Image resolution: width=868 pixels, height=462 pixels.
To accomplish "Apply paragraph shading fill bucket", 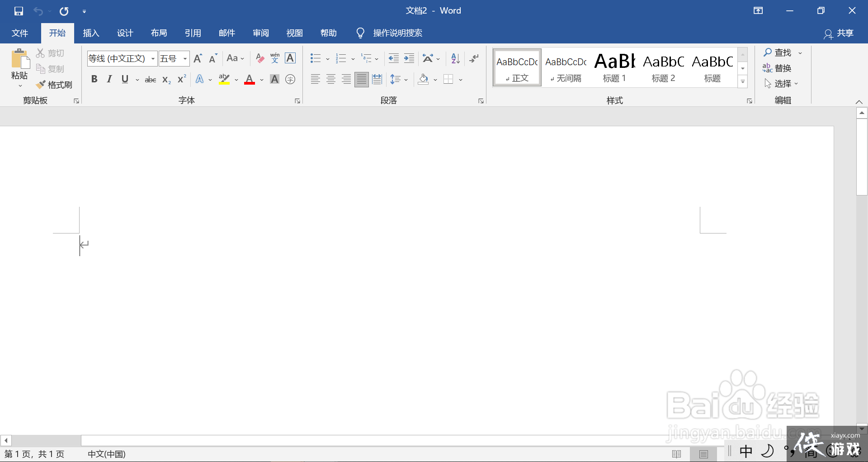I will (423, 80).
